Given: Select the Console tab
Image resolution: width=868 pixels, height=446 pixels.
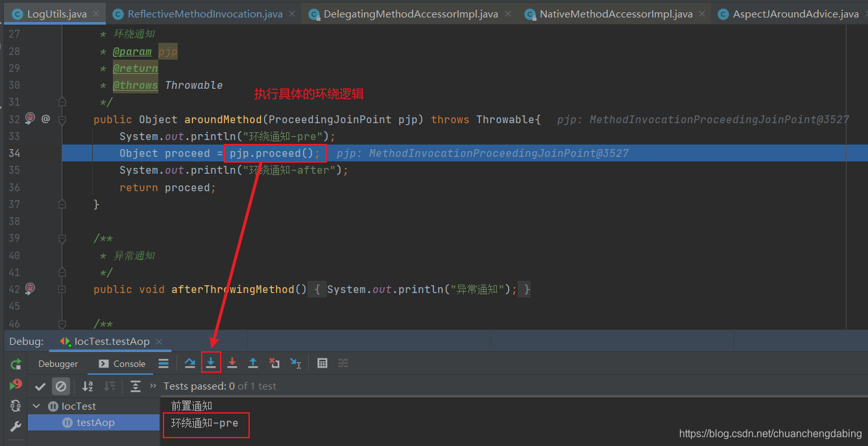Looking at the screenshot, I should [122, 364].
